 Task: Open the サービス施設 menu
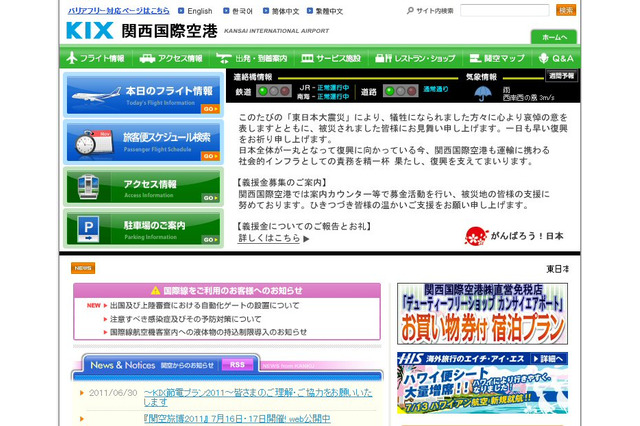[331, 58]
